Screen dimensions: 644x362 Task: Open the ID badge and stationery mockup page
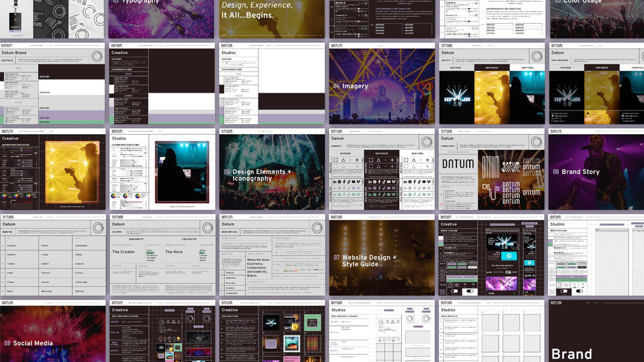coord(52,19)
